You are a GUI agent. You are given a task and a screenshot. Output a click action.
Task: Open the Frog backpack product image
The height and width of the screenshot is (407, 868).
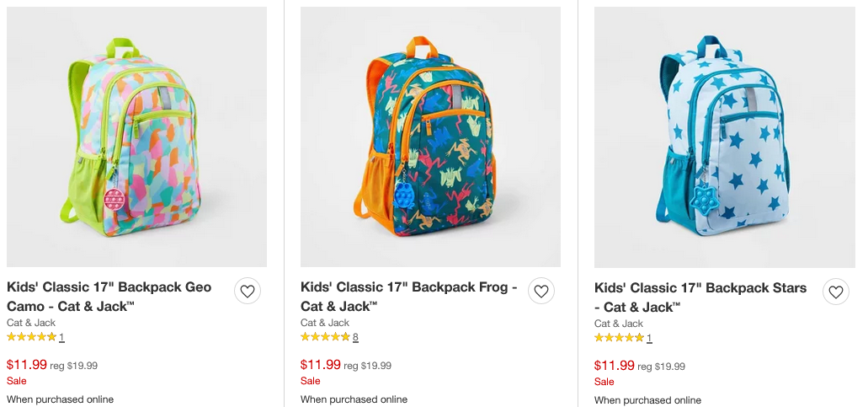pos(430,137)
